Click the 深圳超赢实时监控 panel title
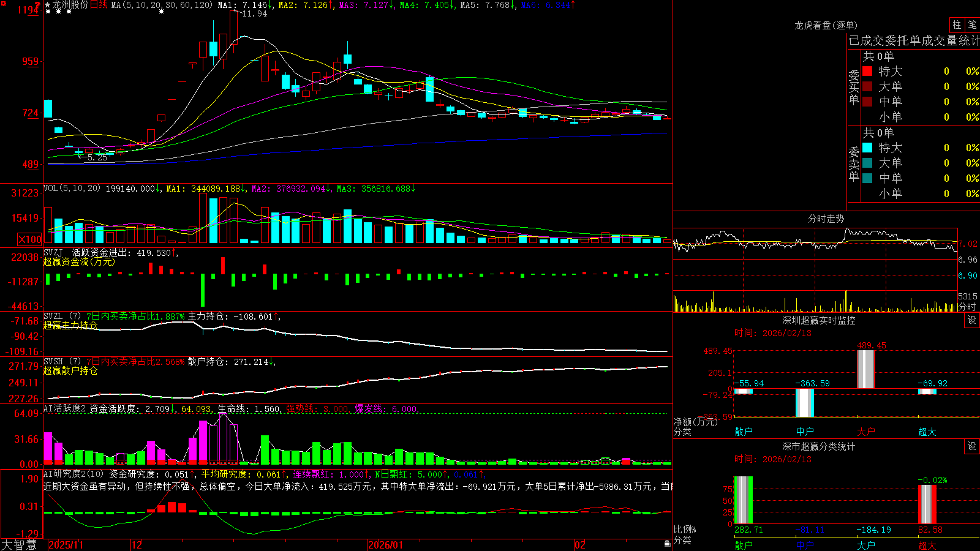Viewport: 980px width, 551px height. click(x=818, y=320)
